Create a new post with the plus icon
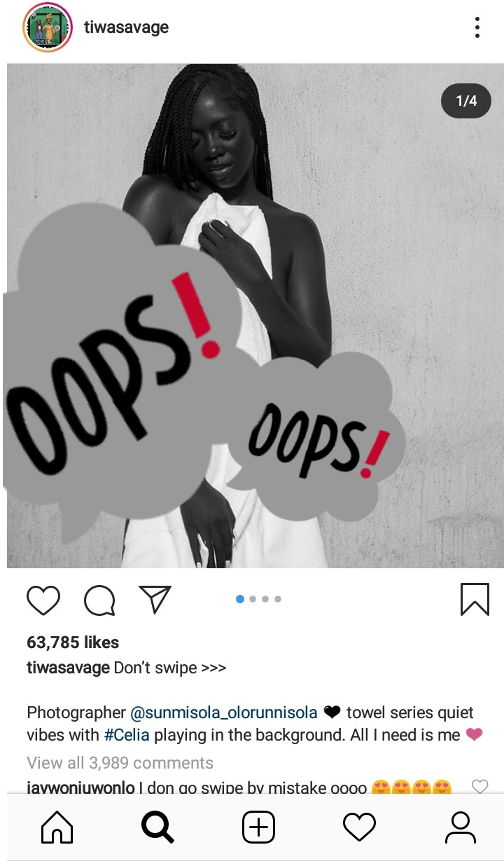504x866 pixels. pos(258,827)
